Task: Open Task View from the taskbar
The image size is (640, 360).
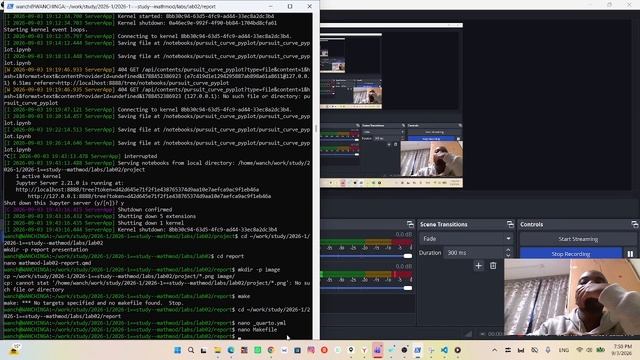Action: [204, 350]
